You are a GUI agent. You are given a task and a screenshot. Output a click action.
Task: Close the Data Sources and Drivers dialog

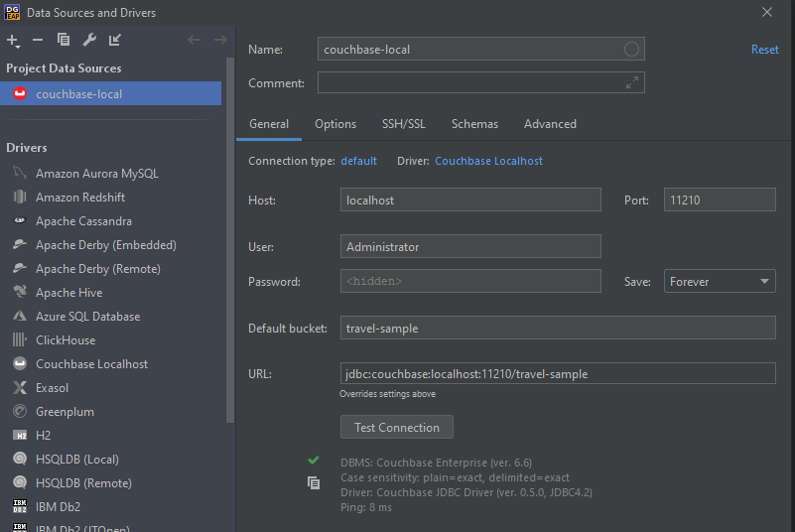point(767,12)
